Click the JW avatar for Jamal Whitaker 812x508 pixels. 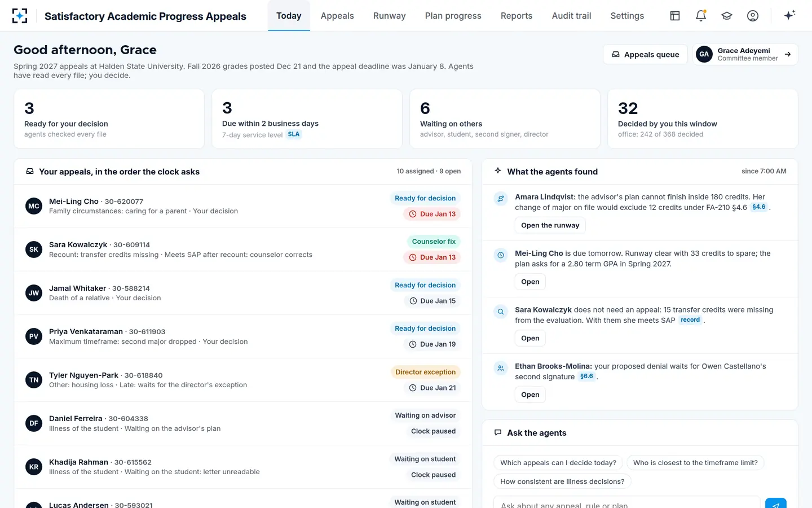(x=34, y=293)
